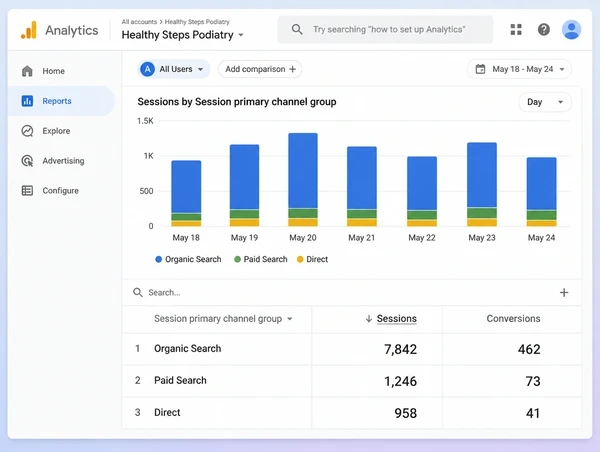Open the help question mark icon
Image resolution: width=600 pixels, height=452 pixels.
click(x=543, y=29)
